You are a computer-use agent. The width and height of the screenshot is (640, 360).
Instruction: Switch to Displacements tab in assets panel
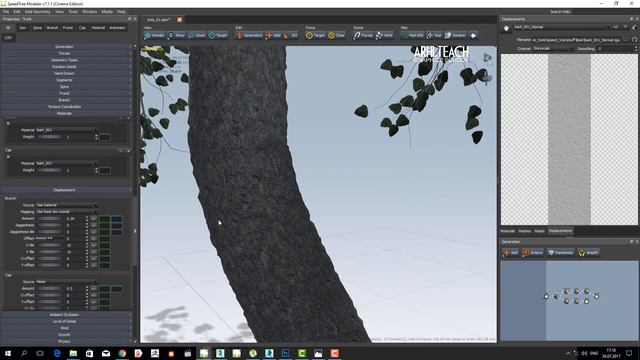click(560, 231)
